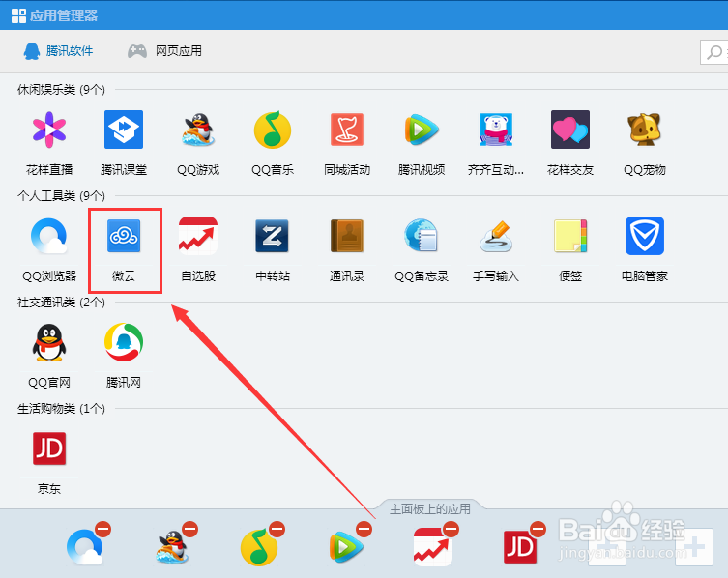Open the 腾讯课堂 app icon
This screenshot has width=728, height=578.
coord(124,130)
